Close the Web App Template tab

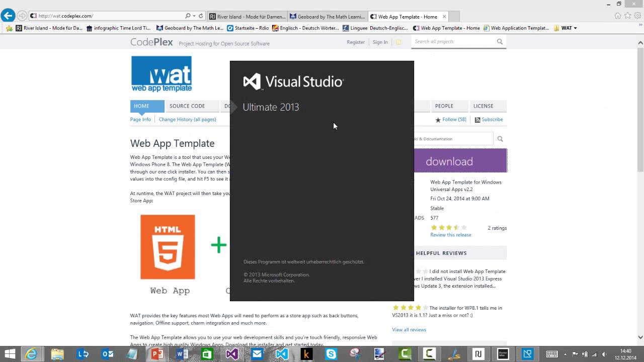[444, 17]
